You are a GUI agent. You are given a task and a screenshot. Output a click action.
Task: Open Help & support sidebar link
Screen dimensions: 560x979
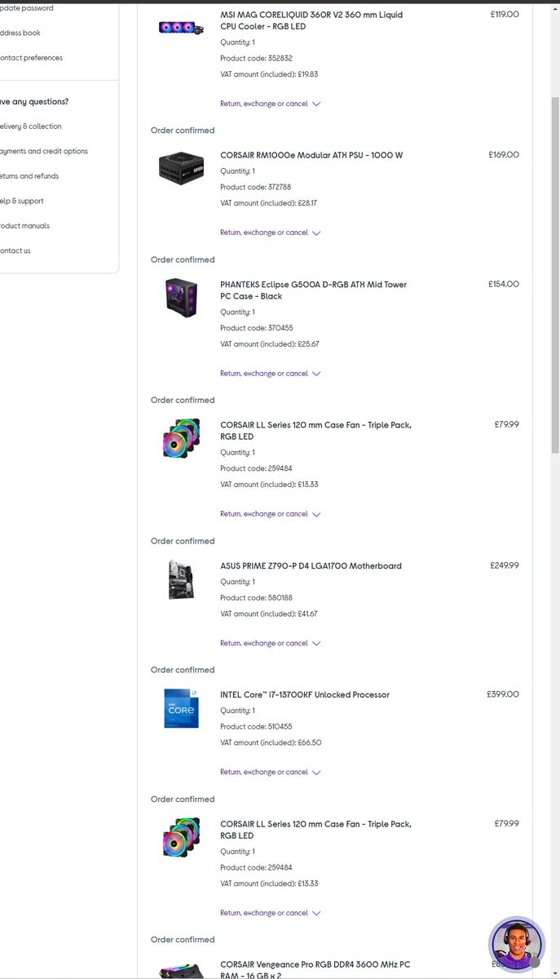(21, 201)
